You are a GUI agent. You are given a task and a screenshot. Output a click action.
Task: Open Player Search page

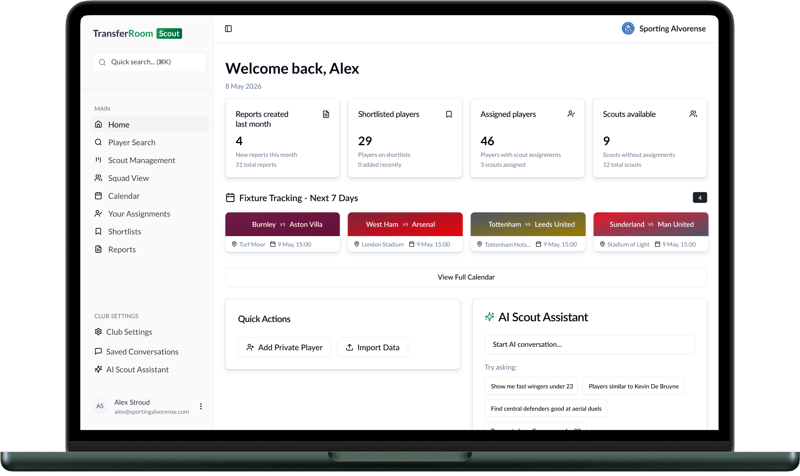click(x=150, y=142)
